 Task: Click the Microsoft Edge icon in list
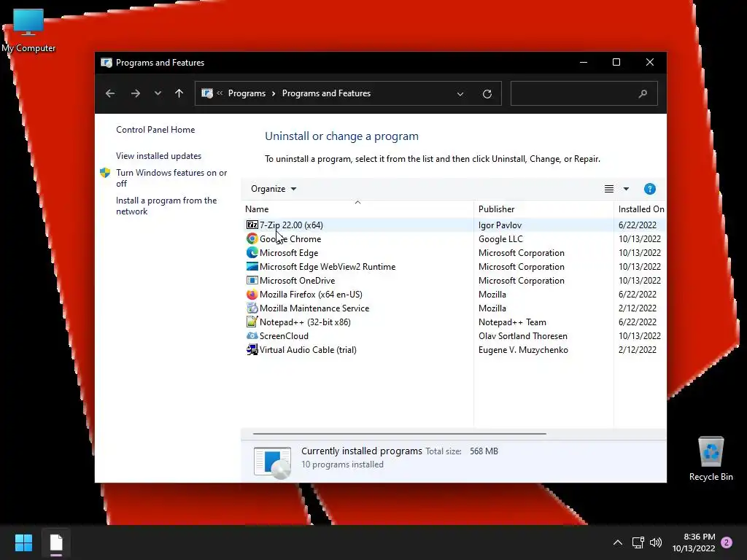coord(252,252)
